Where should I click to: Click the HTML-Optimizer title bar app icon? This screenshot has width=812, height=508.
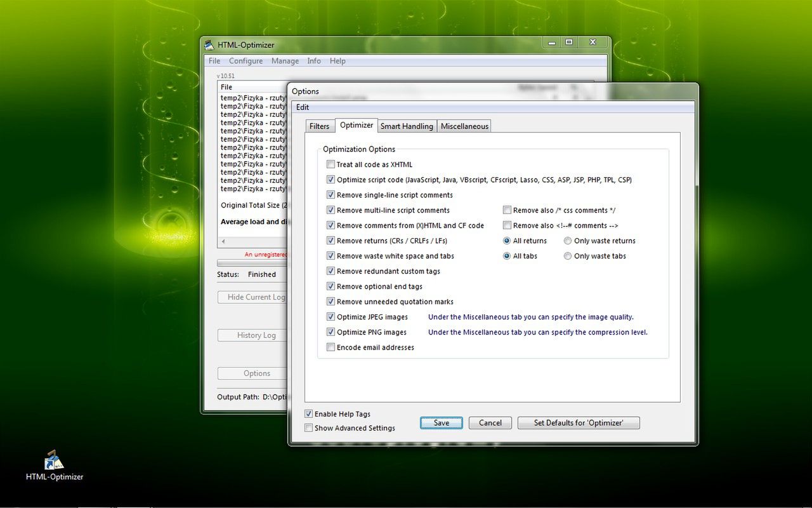pos(209,44)
